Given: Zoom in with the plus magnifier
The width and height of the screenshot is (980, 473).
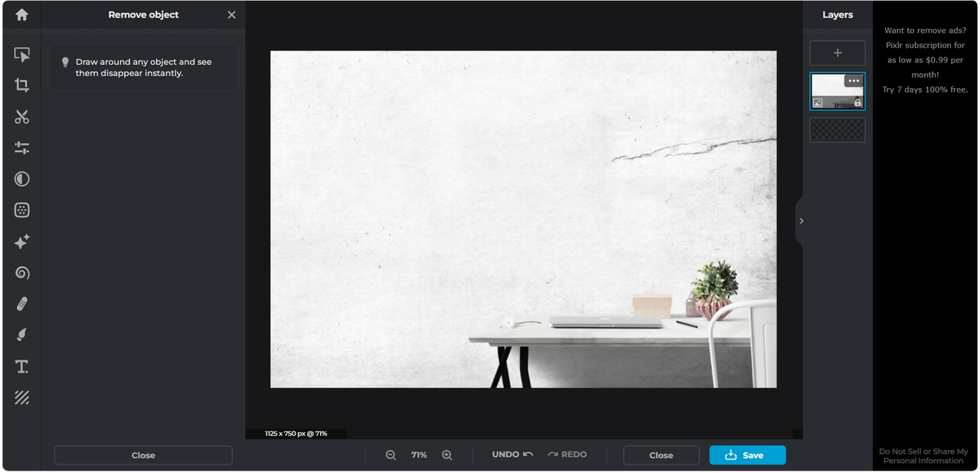Looking at the screenshot, I should pyautogui.click(x=447, y=455).
